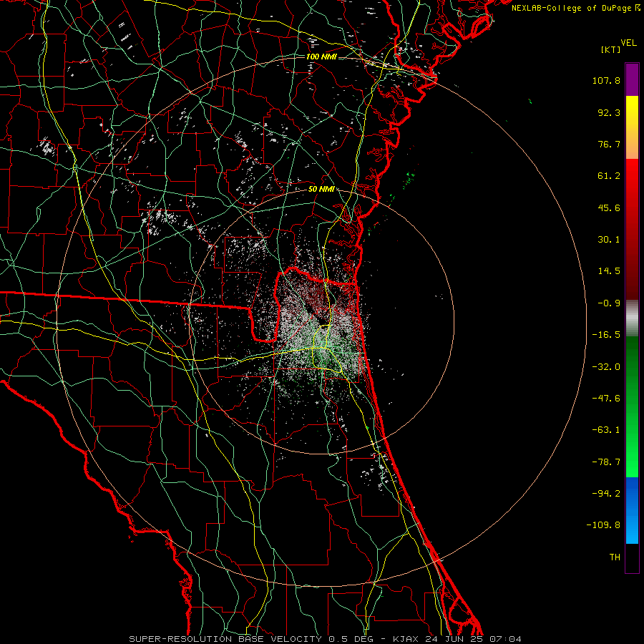
Task: Click the TH threshold label in legend
Action: click(x=615, y=557)
